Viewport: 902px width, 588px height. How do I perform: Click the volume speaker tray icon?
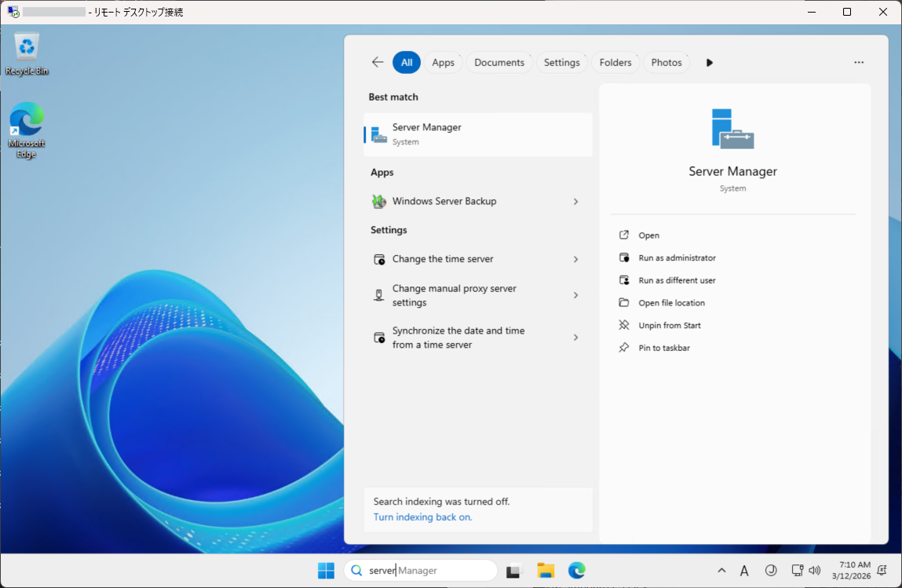pos(814,571)
